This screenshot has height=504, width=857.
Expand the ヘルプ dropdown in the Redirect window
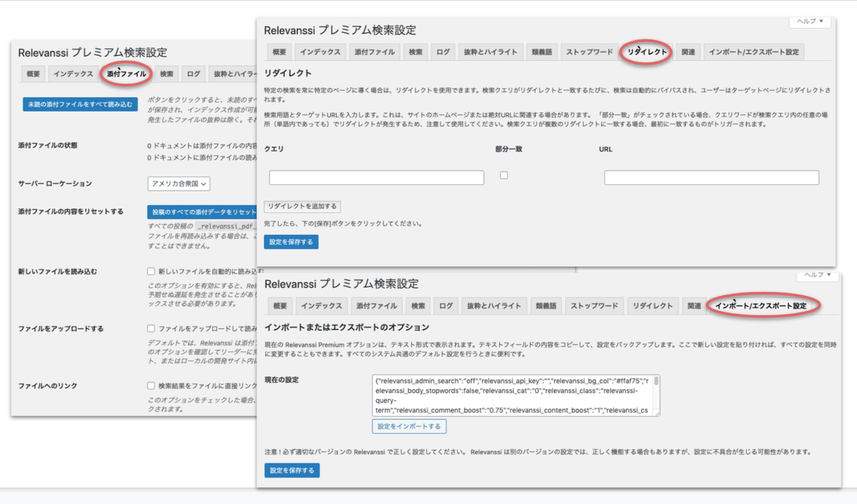pyautogui.click(x=810, y=21)
